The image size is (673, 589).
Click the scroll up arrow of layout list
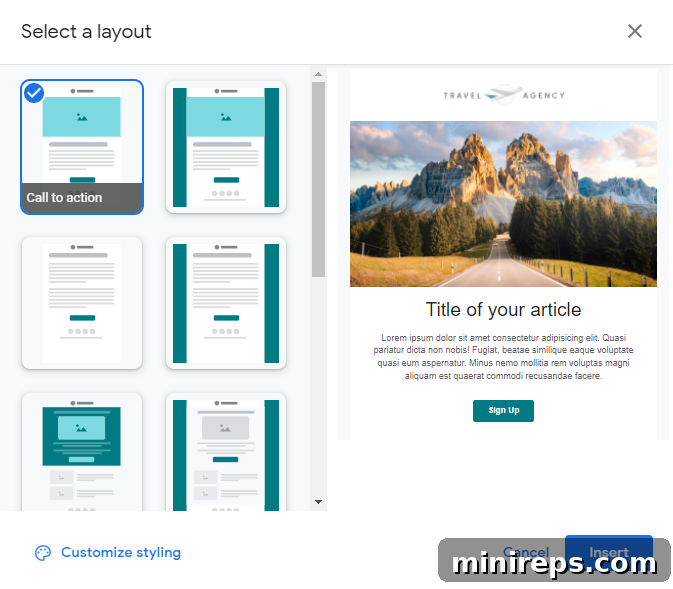tap(318, 74)
